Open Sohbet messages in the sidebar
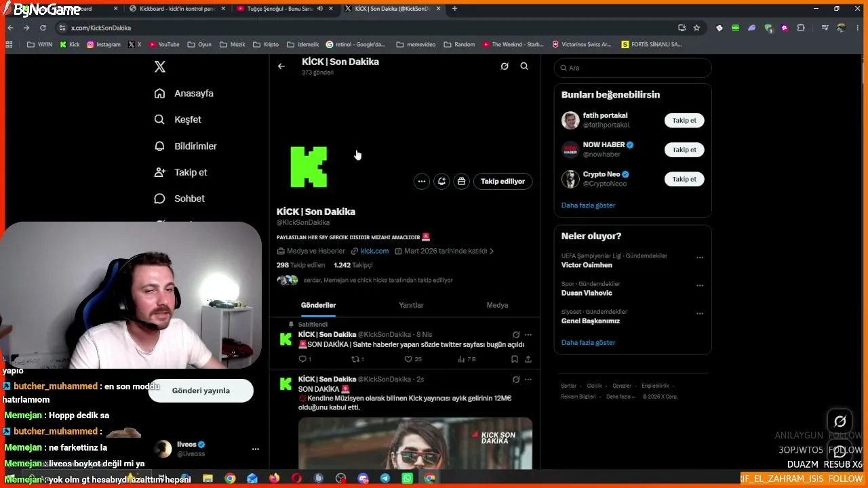This screenshot has height=488, width=868. click(179, 199)
